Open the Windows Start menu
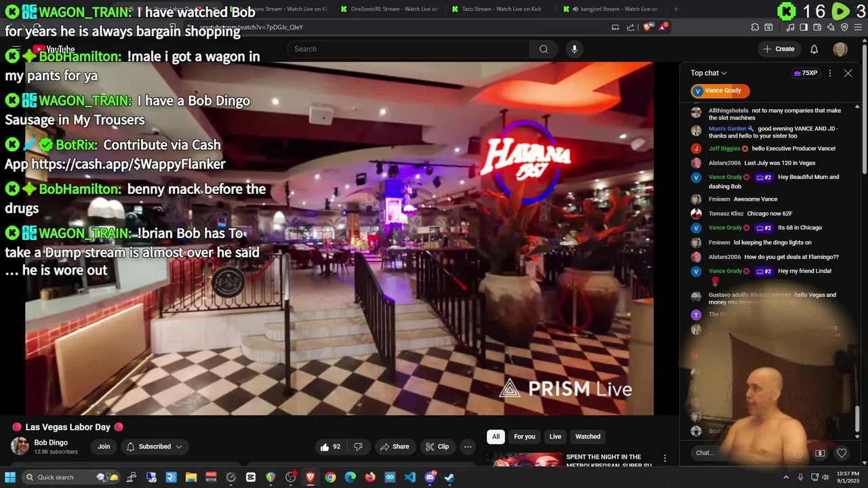 pyautogui.click(x=10, y=477)
